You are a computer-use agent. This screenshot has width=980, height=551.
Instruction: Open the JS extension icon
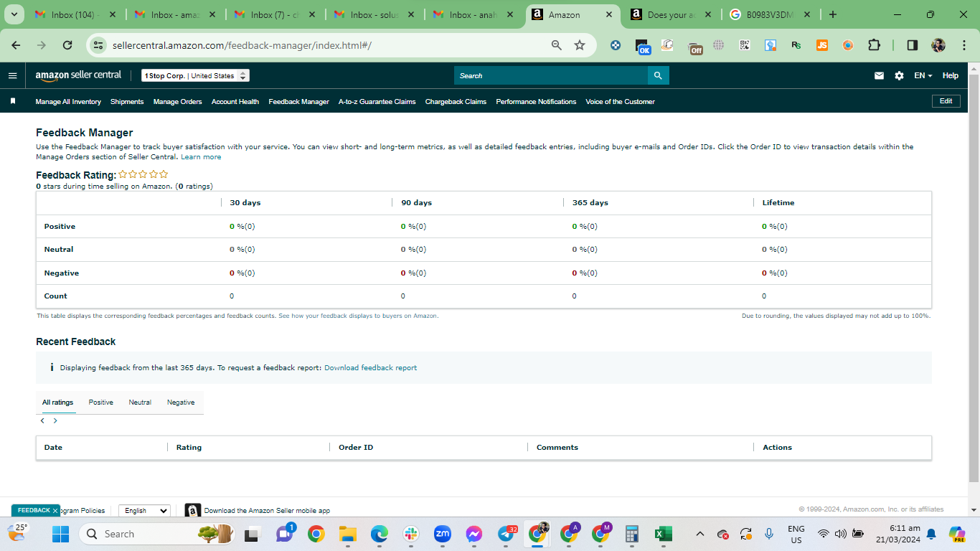tap(822, 45)
